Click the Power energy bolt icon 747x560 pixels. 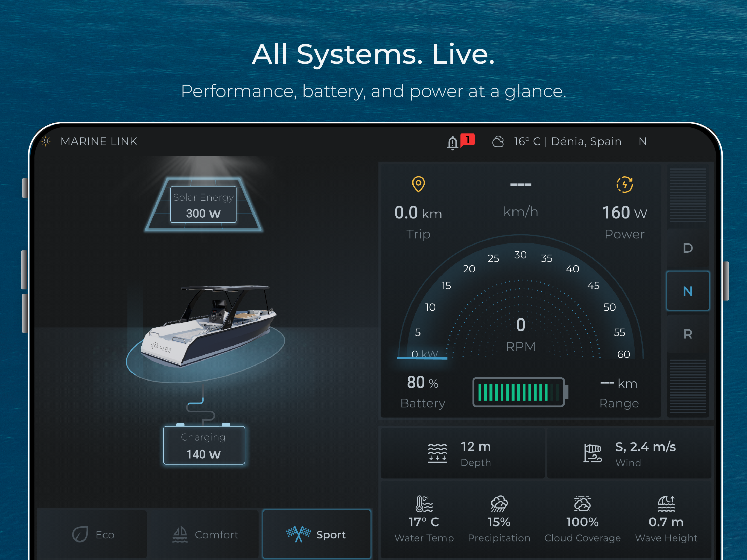point(625,184)
